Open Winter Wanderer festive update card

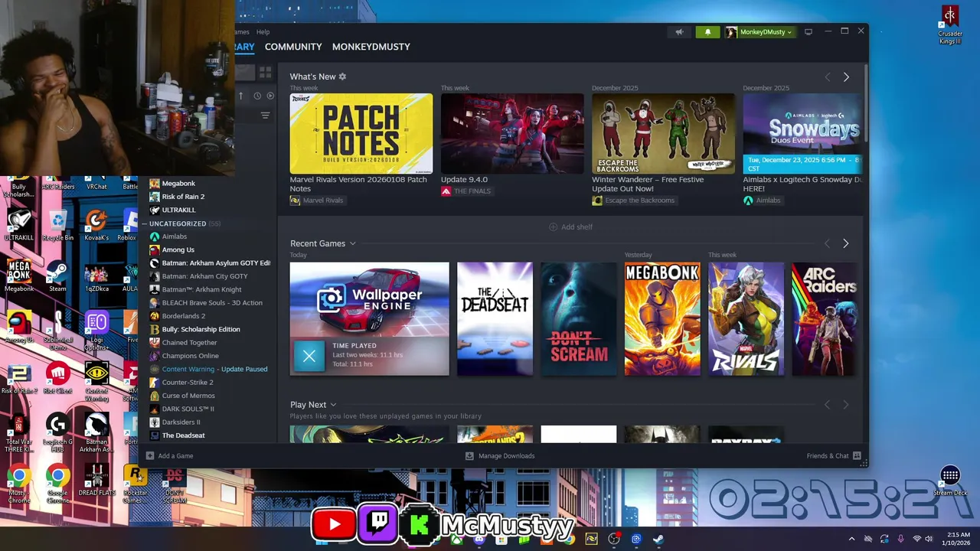(x=663, y=134)
